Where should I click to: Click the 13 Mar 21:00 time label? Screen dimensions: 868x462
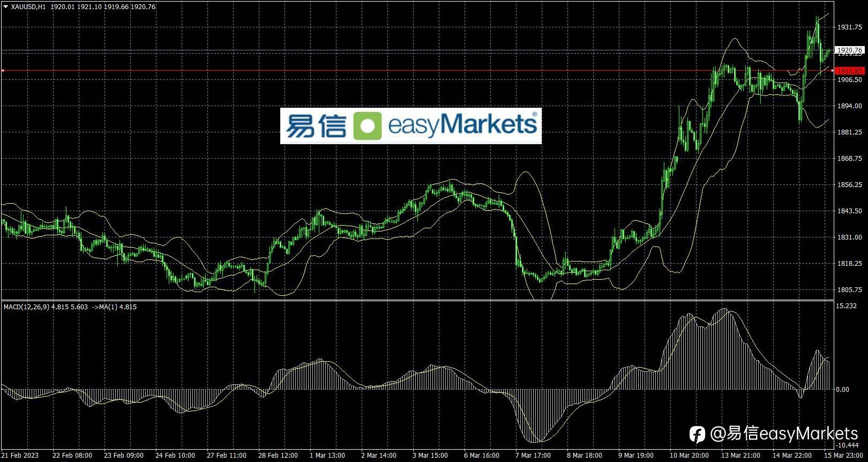[x=741, y=456]
